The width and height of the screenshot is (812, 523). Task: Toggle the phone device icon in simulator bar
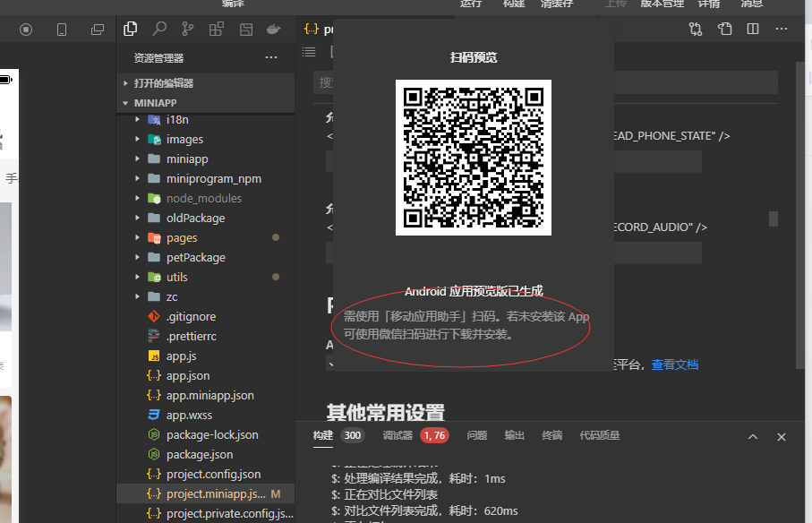pos(62,30)
